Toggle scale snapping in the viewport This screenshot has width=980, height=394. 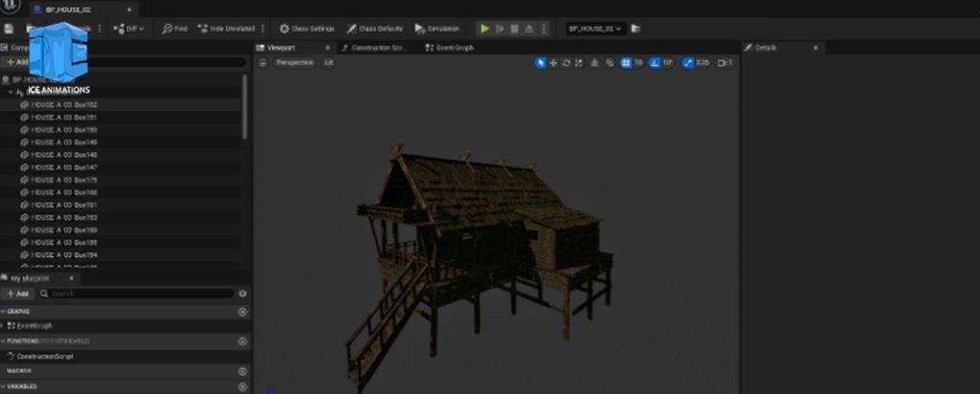[x=688, y=62]
